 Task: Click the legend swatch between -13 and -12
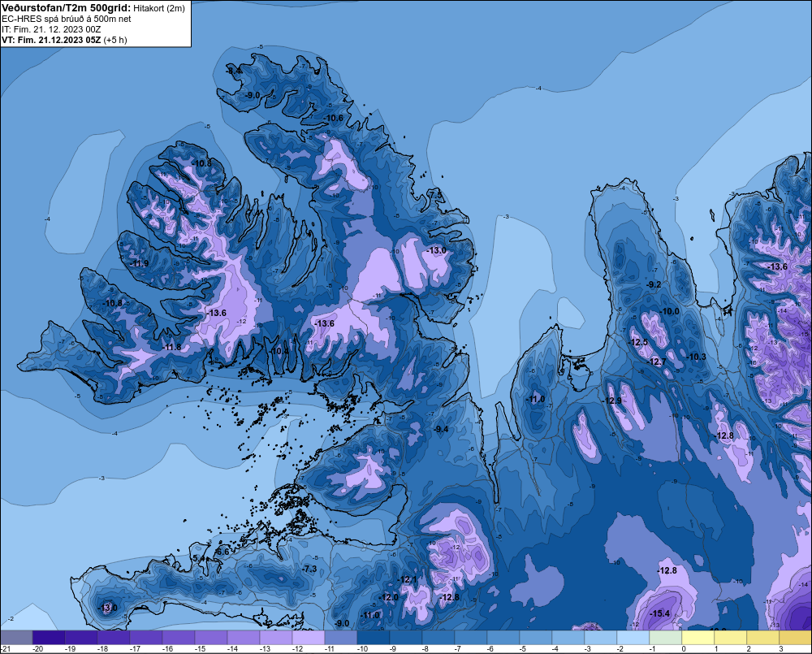click(276, 637)
